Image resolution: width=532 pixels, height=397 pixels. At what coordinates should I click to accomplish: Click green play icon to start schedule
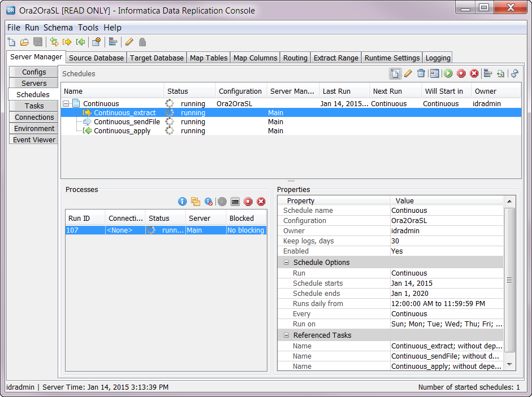[x=448, y=73]
